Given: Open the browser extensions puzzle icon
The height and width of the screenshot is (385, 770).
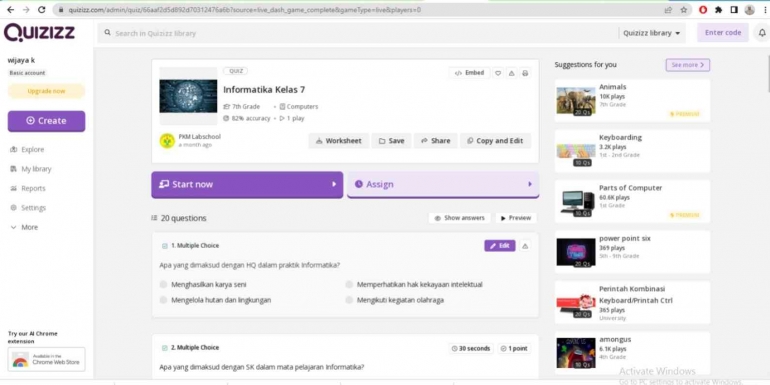Looking at the screenshot, I should pos(718,10).
